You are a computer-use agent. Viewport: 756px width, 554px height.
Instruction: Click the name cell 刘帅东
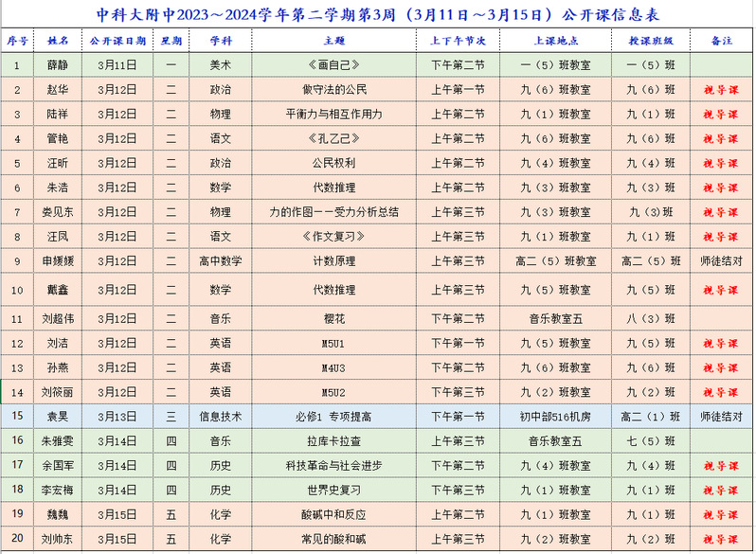(x=58, y=539)
